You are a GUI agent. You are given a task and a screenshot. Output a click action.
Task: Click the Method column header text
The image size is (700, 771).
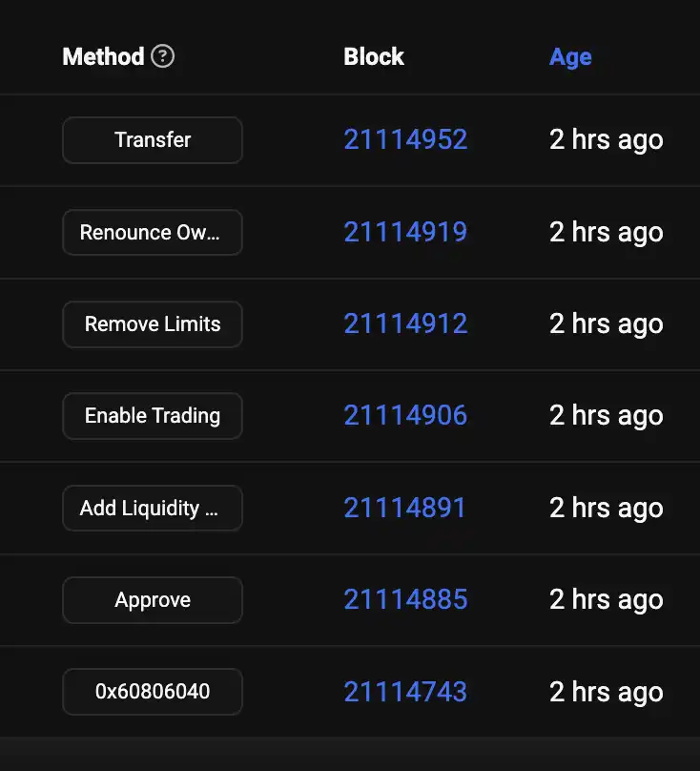103,57
